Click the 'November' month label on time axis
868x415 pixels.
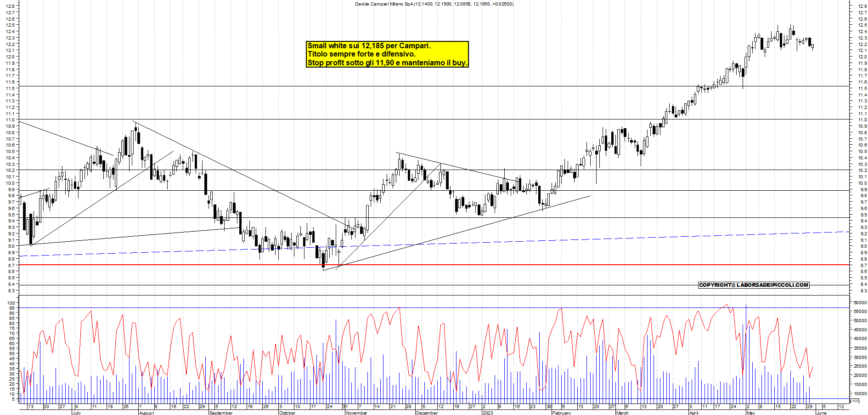coord(356,413)
